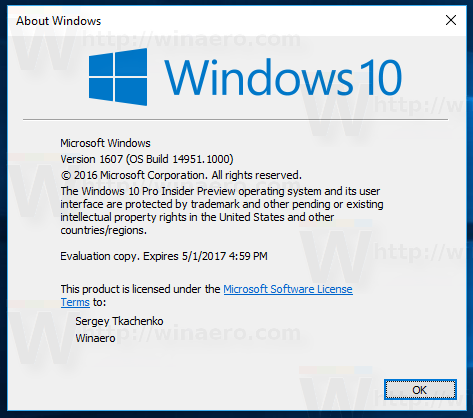Click the 'The Windows 10 Pro Insider Preview' line
The width and height of the screenshot is (473, 418).
click(x=220, y=191)
